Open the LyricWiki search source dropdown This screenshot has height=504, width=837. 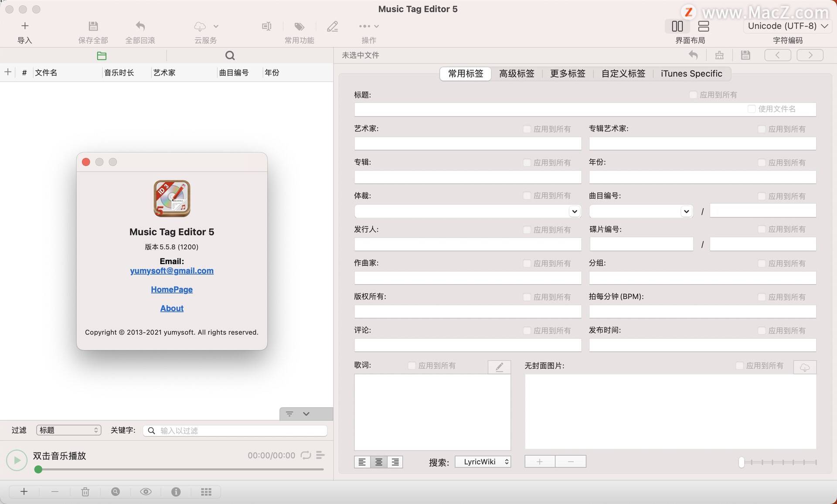click(483, 461)
